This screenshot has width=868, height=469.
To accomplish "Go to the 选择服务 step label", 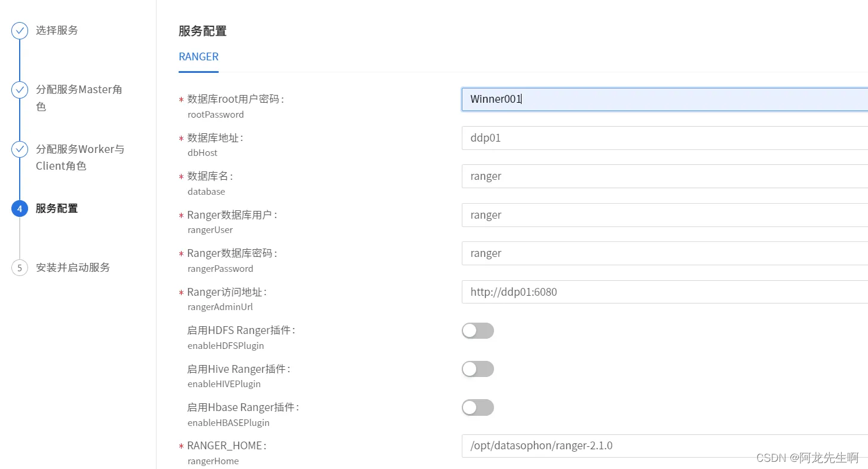I will (57, 30).
